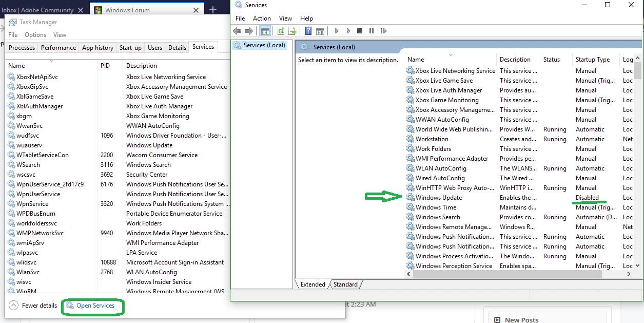This screenshot has width=644, height=323.
Task: Click the Windows Forum tab favicon
Action: click(x=98, y=10)
